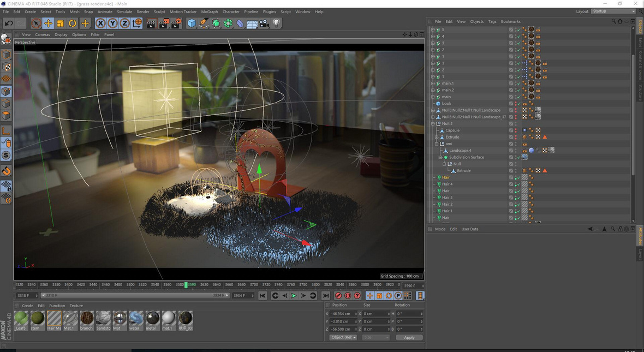644x352 pixels.
Task: Toggle the Y-axis lock
Action: click(112, 23)
